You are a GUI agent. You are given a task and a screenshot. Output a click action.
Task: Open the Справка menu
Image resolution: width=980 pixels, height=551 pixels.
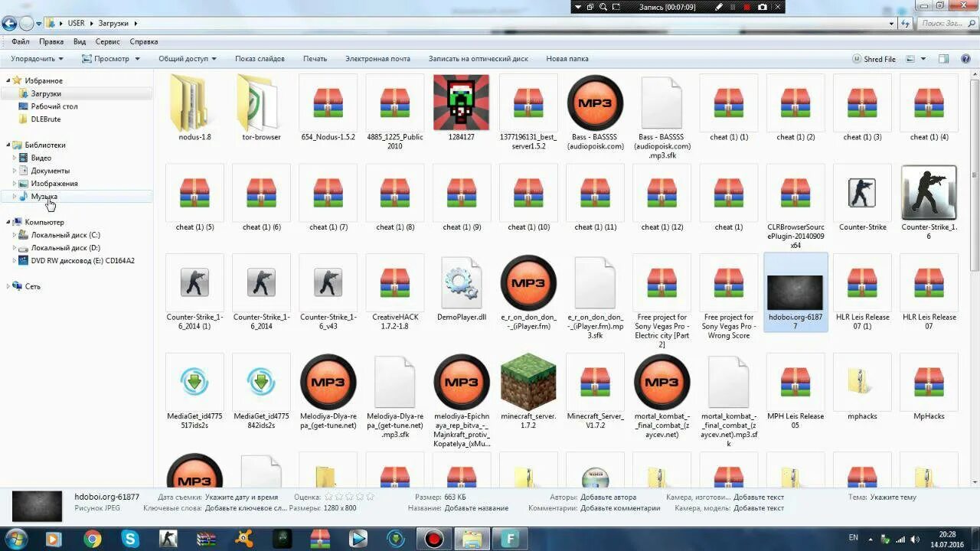pyautogui.click(x=144, y=41)
